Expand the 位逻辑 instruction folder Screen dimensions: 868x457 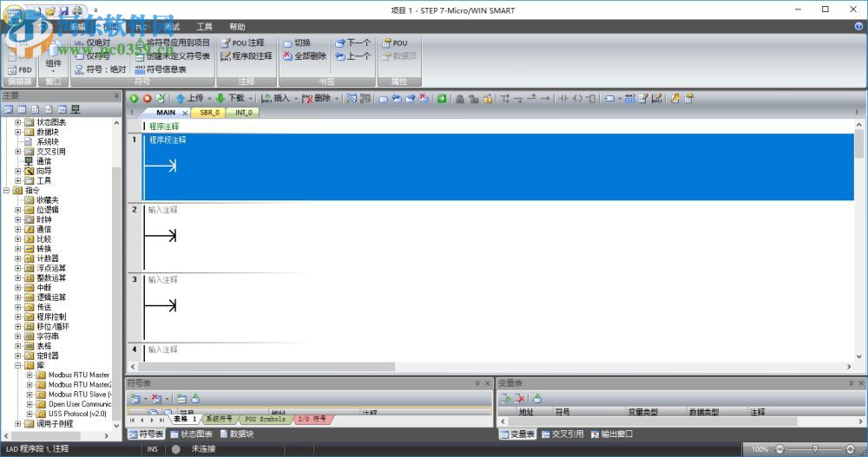click(17, 210)
